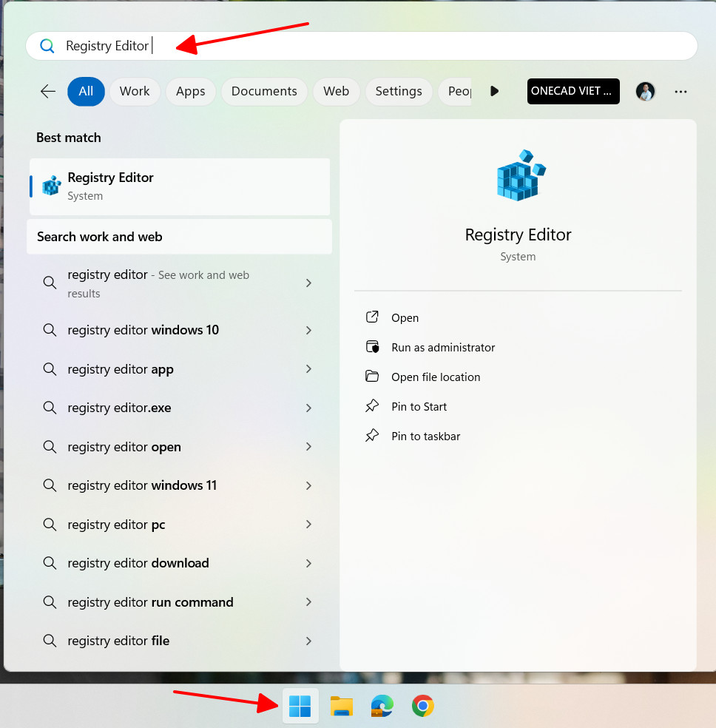Click large Registry Editor icon in preview pane
This screenshot has height=728, width=716.
point(521,175)
